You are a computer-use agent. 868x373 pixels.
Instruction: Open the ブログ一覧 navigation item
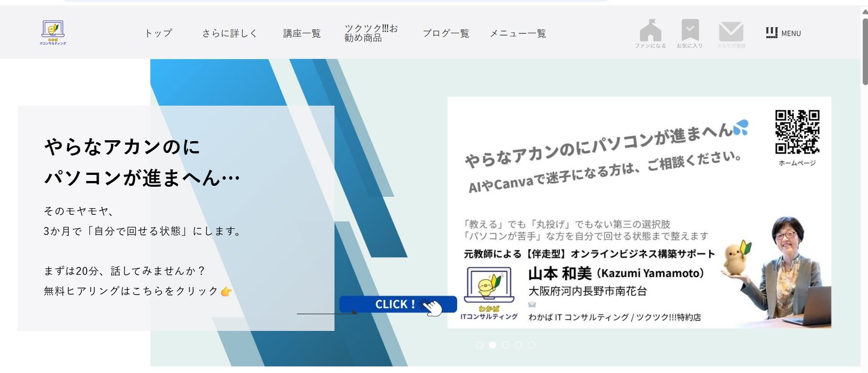[x=446, y=33]
